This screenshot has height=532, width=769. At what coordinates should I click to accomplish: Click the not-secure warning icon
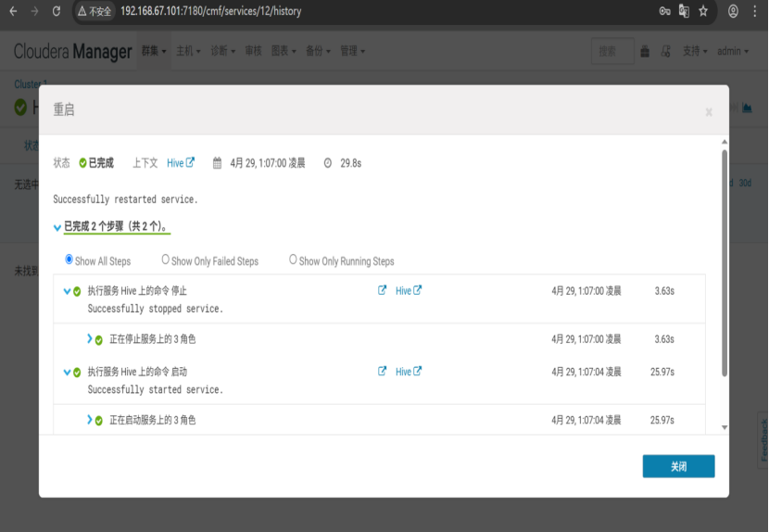tap(82, 11)
